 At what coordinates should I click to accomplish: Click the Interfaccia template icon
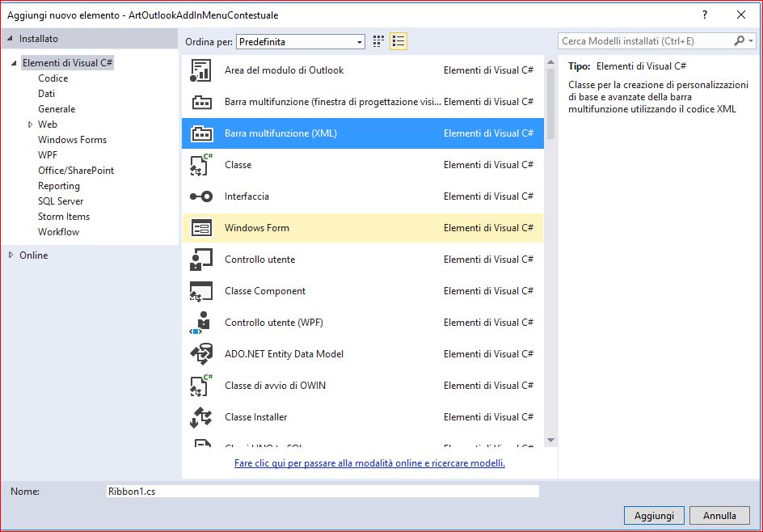click(201, 196)
